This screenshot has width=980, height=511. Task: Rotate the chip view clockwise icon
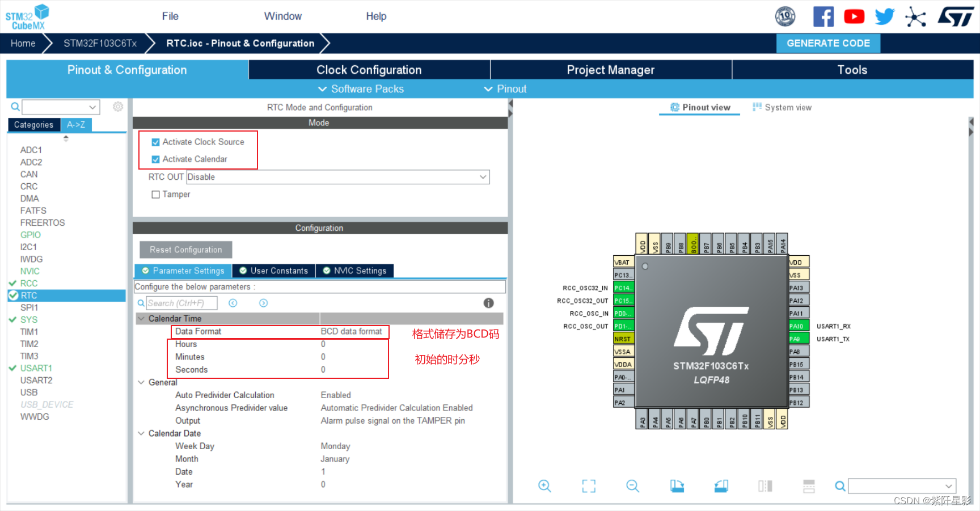point(677,486)
